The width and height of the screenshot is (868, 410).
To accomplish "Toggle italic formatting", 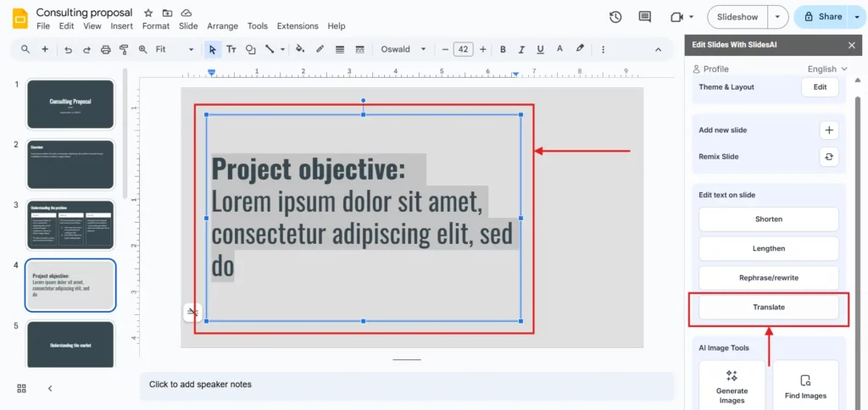I will click(x=522, y=49).
